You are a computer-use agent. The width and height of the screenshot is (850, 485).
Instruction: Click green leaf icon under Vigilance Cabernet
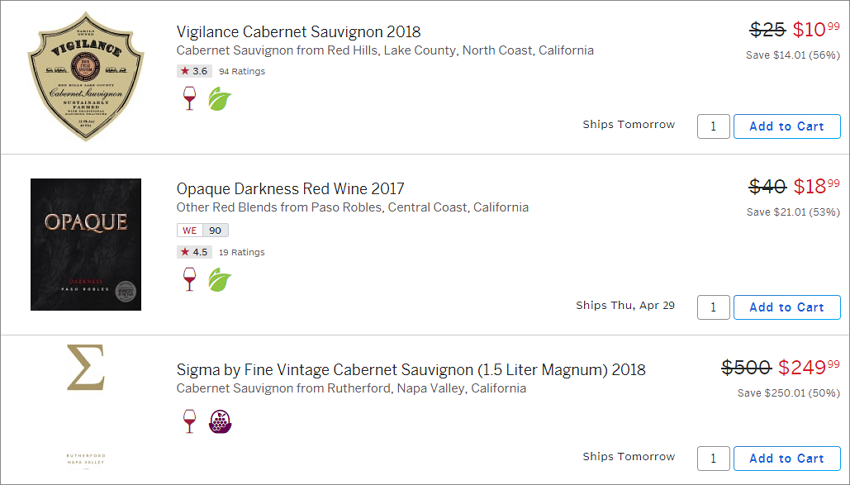220,99
